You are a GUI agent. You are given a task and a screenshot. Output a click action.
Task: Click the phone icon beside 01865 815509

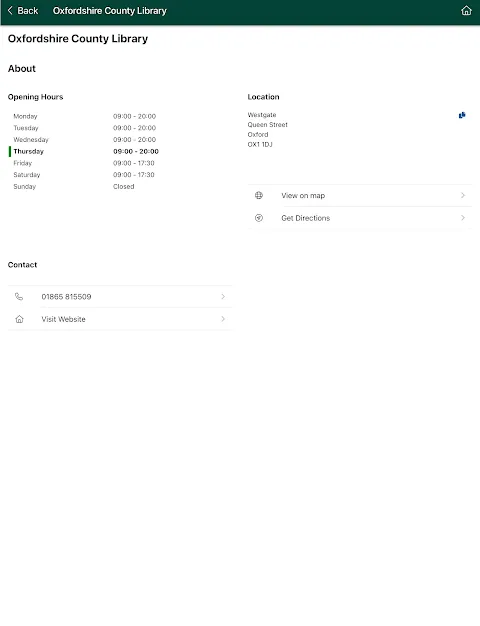[19, 296]
